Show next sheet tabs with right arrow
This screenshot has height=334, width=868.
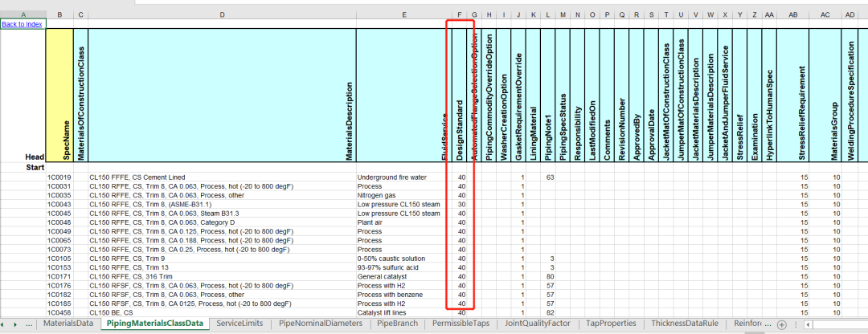point(15,324)
